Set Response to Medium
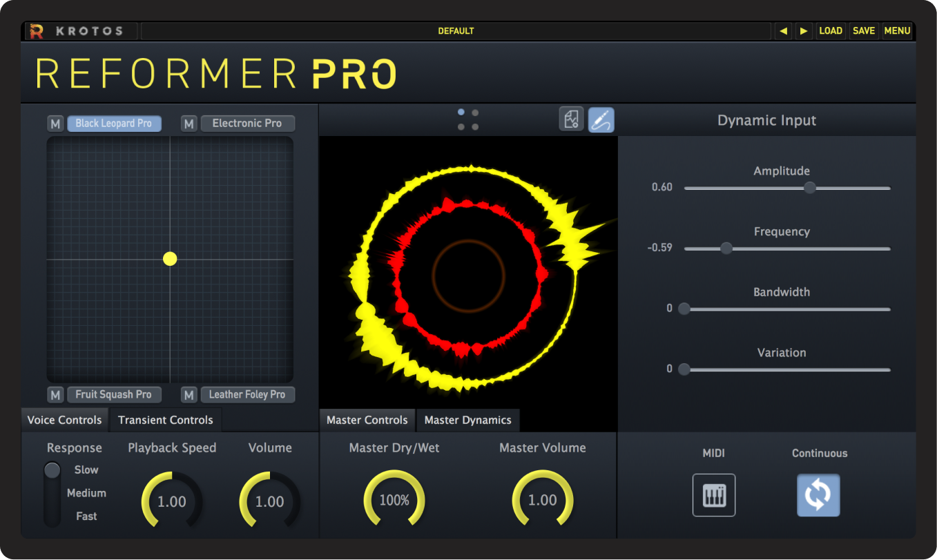 pyautogui.click(x=86, y=493)
